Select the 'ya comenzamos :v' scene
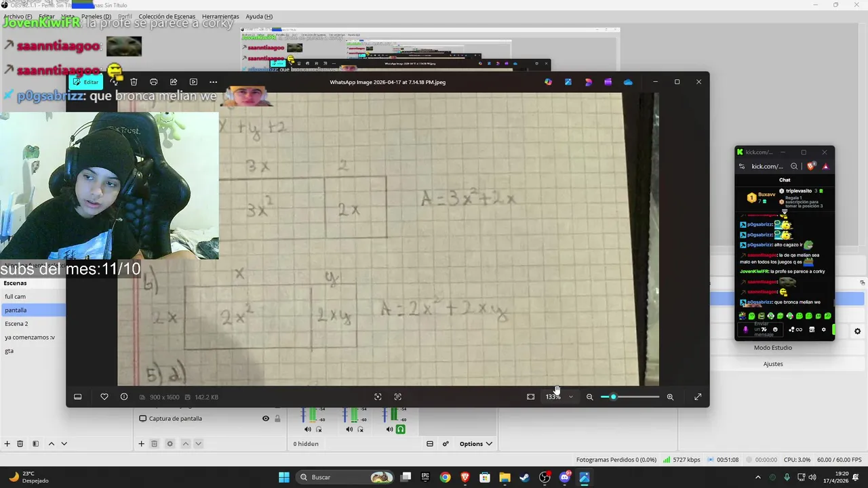The image size is (868, 488). [33, 338]
